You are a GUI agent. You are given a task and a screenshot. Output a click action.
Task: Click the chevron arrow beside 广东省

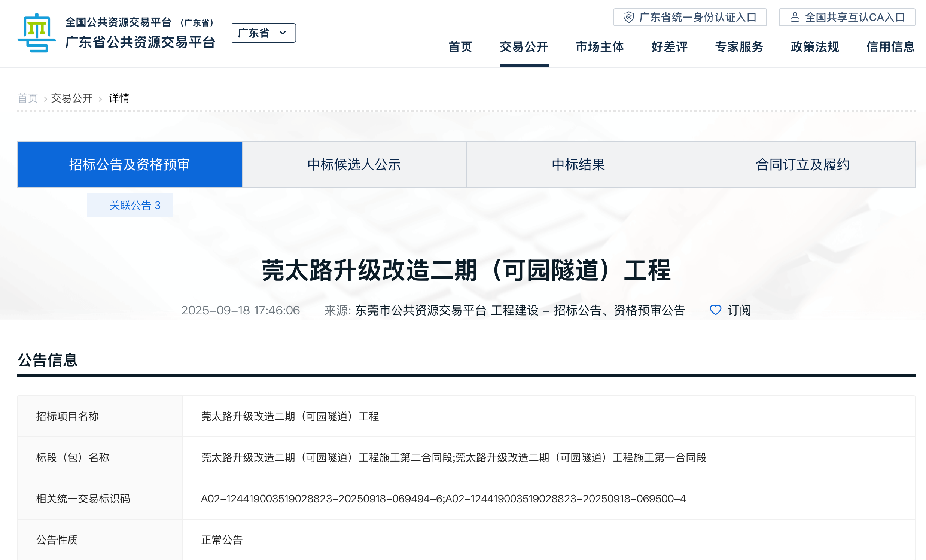[x=283, y=33]
